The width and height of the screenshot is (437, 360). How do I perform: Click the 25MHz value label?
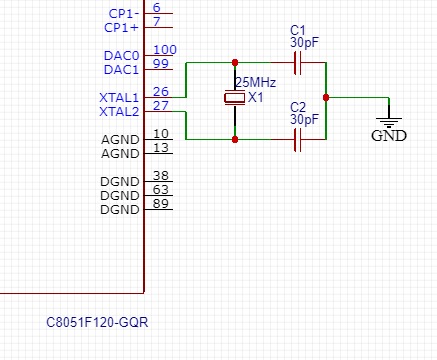[x=255, y=82]
